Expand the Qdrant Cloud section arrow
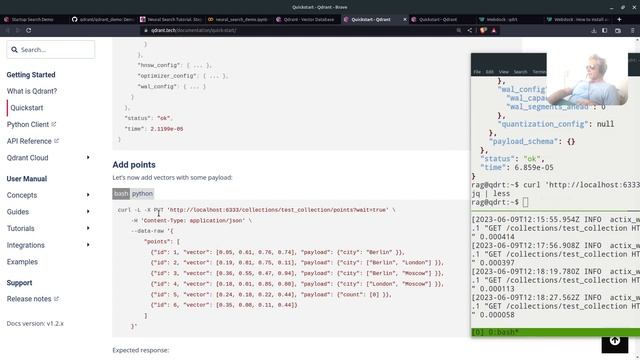 (88, 158)
